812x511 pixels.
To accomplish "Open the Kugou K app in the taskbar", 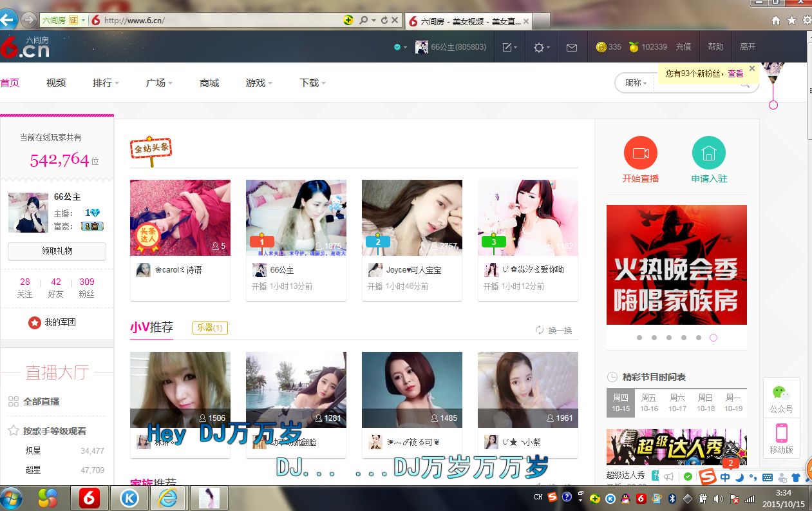I will [129, 498].
